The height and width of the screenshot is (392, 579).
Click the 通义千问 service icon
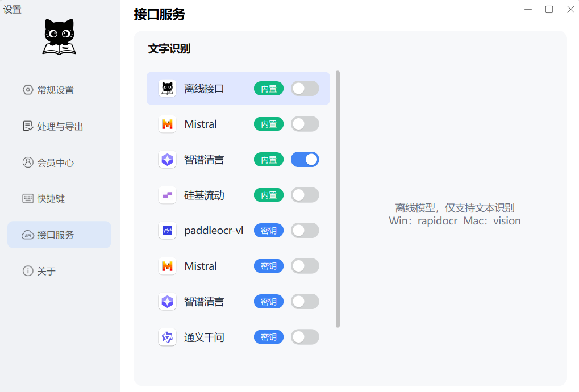[167, 337]
